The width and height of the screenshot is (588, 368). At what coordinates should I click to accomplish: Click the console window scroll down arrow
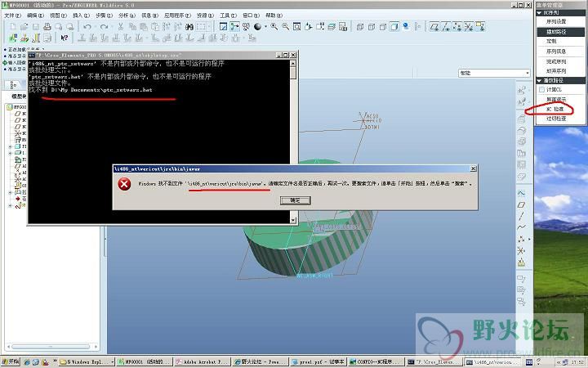(293, 220)
